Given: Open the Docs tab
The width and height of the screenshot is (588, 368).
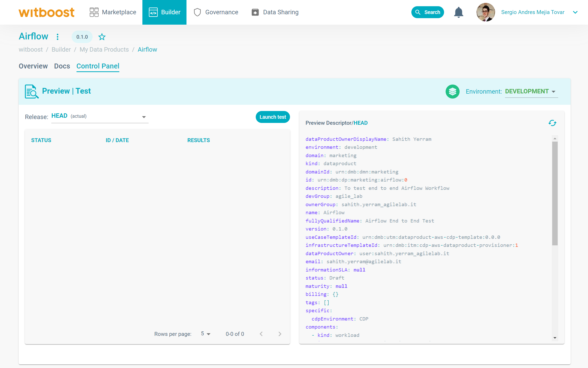Looking at the screenshot, I should click(x=62, y=66).
